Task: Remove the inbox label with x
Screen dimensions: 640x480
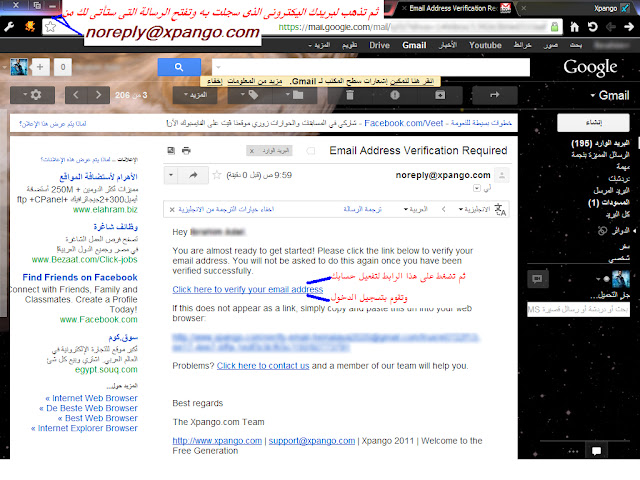Action: 252,151
